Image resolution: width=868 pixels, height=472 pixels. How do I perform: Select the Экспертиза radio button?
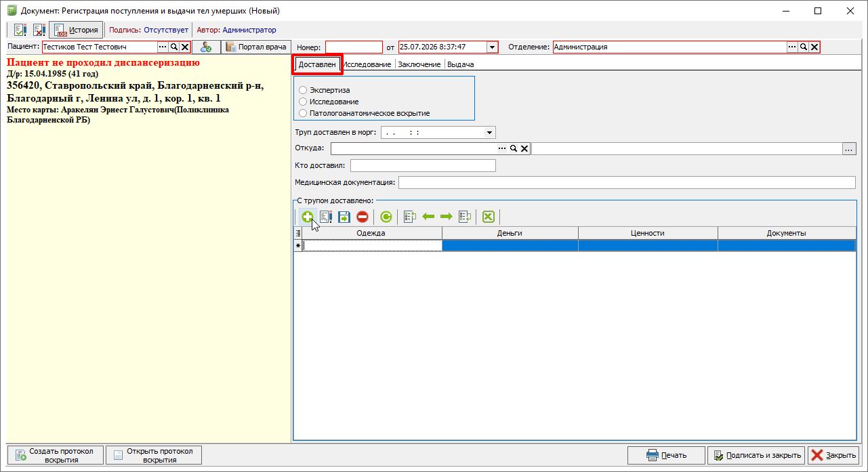point(303,90)
